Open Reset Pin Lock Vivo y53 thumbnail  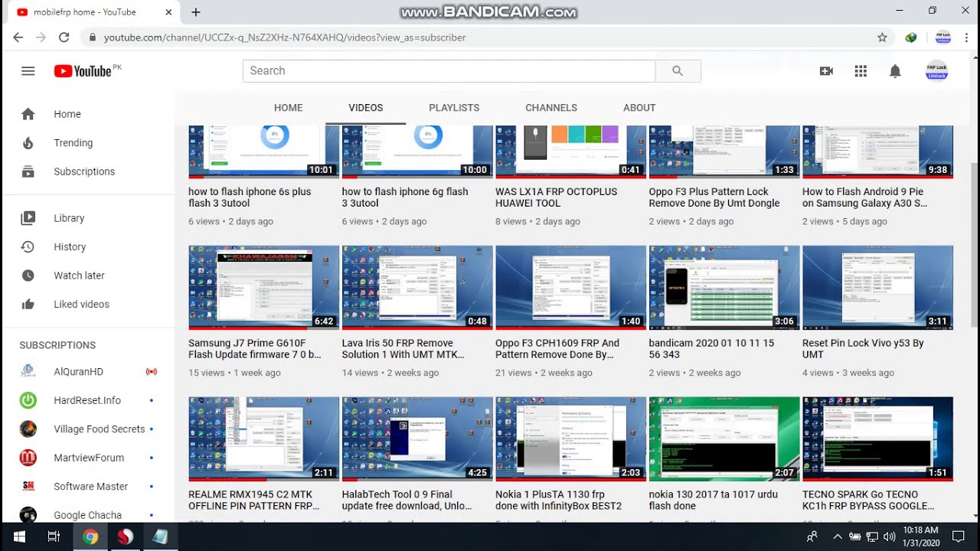click(877, 288)
